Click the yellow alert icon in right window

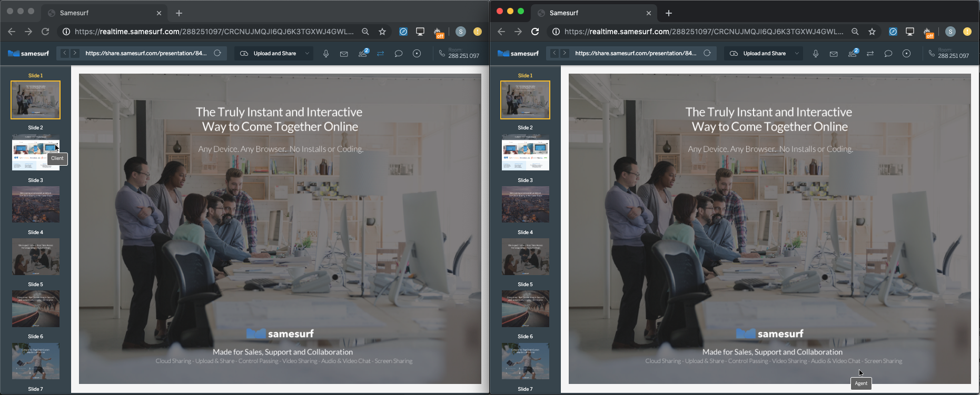[967, 32]
